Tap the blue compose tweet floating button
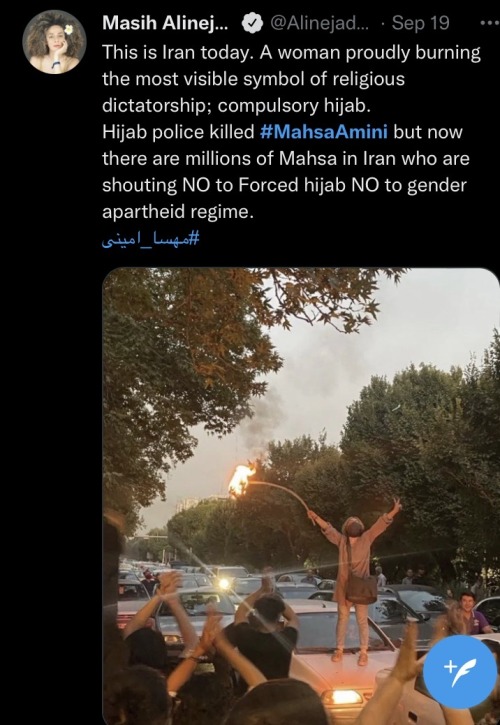 point(460,672)
